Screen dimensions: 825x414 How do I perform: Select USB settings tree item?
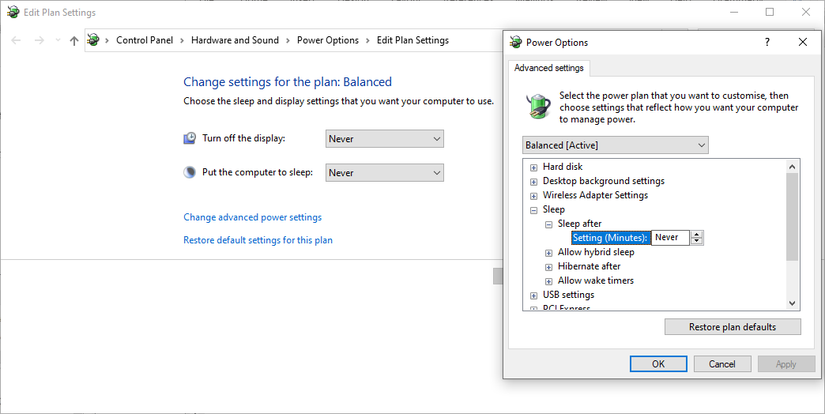pyautogui.click(x=568, y=295)
